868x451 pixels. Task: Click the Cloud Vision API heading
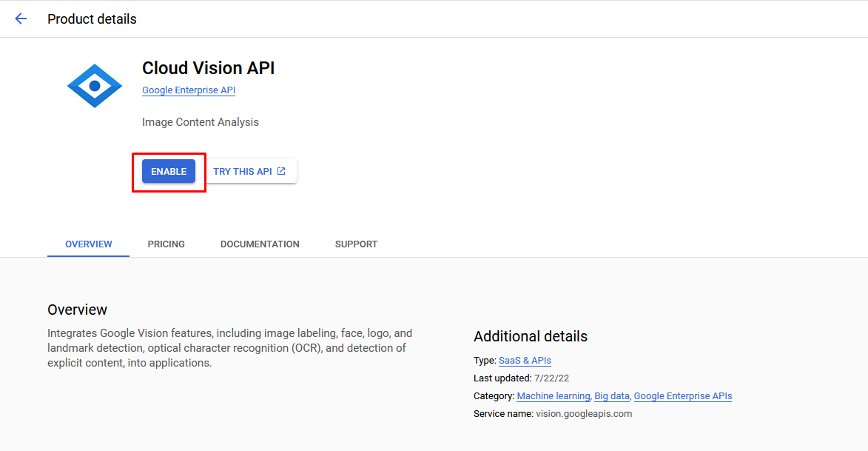click(x=208, y=68)
